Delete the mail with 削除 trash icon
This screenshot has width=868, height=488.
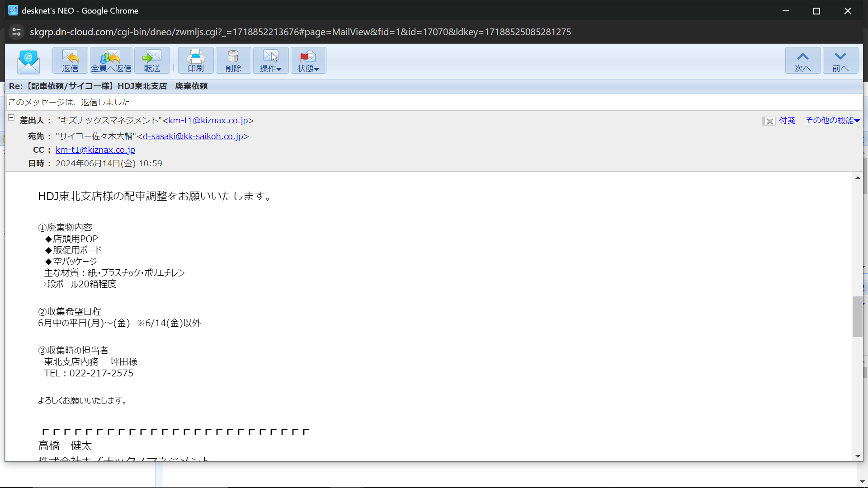233,61
